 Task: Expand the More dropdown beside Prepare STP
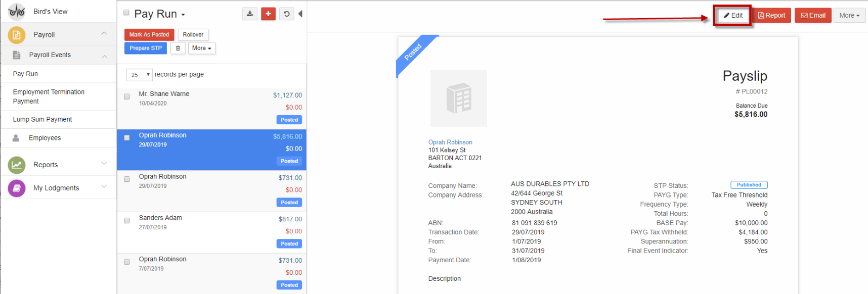tap(201, 48)
